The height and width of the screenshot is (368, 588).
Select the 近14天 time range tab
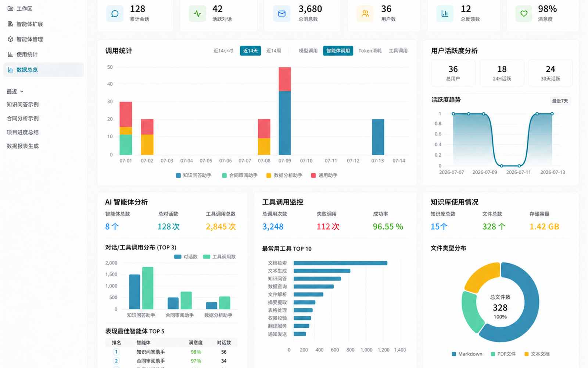tap(250, 51)
